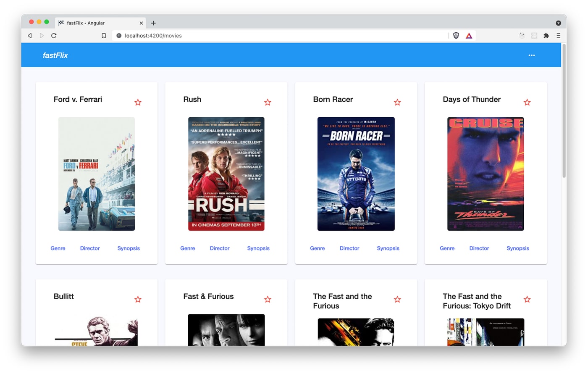Bookmark this page using bookmark icon
588x374 pixels.
pos(104,36)
